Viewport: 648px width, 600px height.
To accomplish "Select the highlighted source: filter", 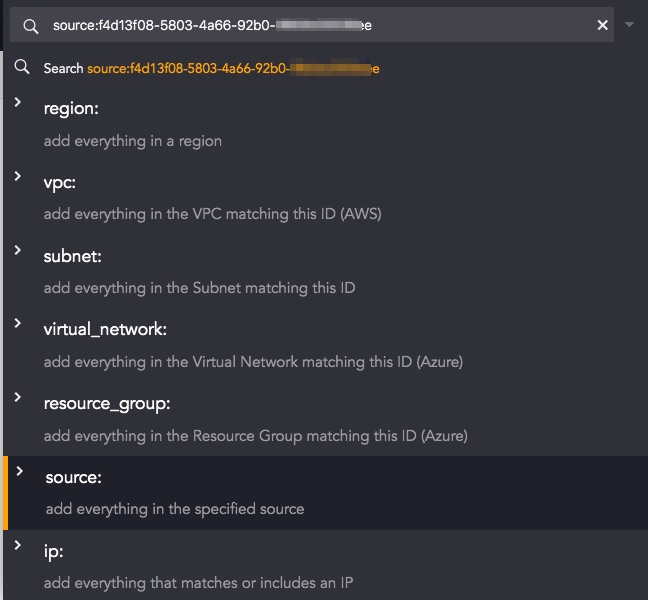I will 326,493.
